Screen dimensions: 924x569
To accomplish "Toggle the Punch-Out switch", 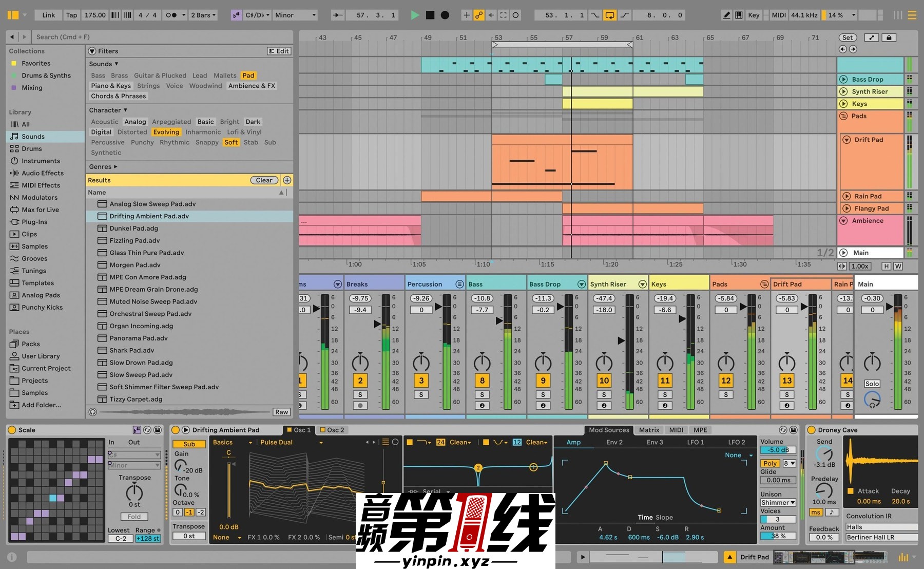I will [x=625, y=15].
